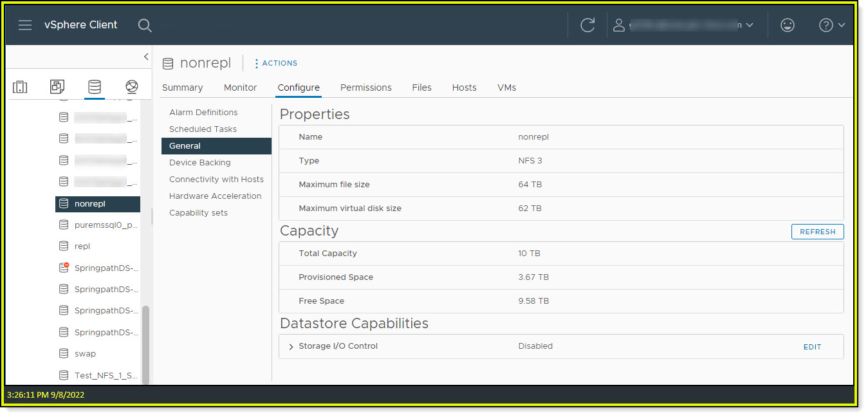Viewport: 868px width, 417px height.
Task: Switch to VMs and Templates inventory view
Action: (57, 87)
